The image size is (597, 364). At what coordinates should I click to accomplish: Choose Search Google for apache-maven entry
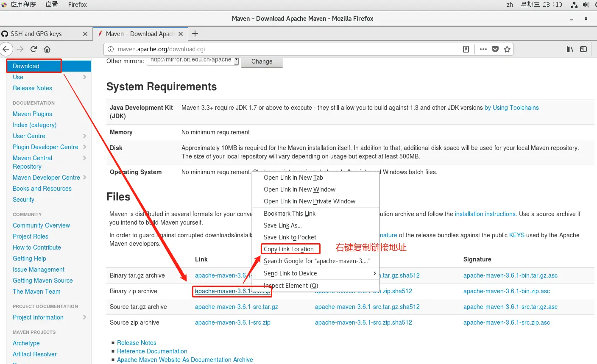pyautogui.click(x=315, y=261)
